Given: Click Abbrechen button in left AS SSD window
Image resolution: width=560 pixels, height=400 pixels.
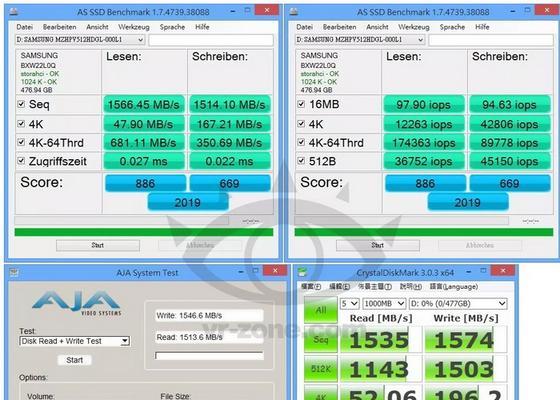Looking at the screenshot, I should click(200, 245).
